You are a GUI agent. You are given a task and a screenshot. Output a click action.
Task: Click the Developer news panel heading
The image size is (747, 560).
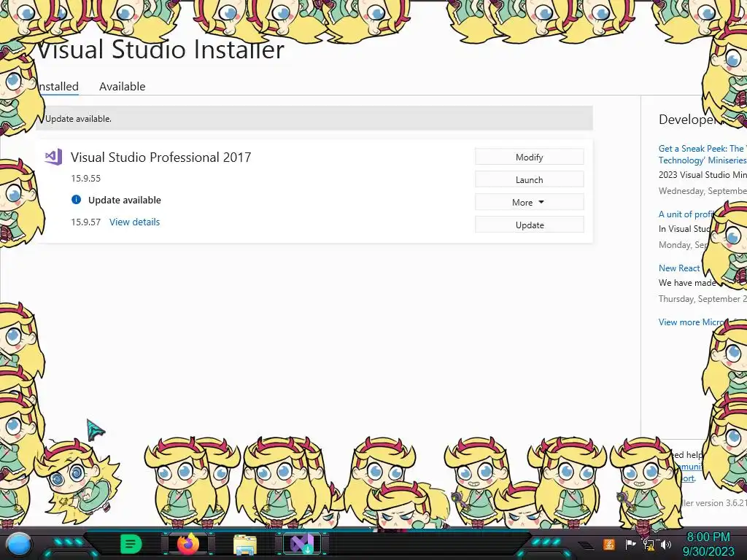689,120
